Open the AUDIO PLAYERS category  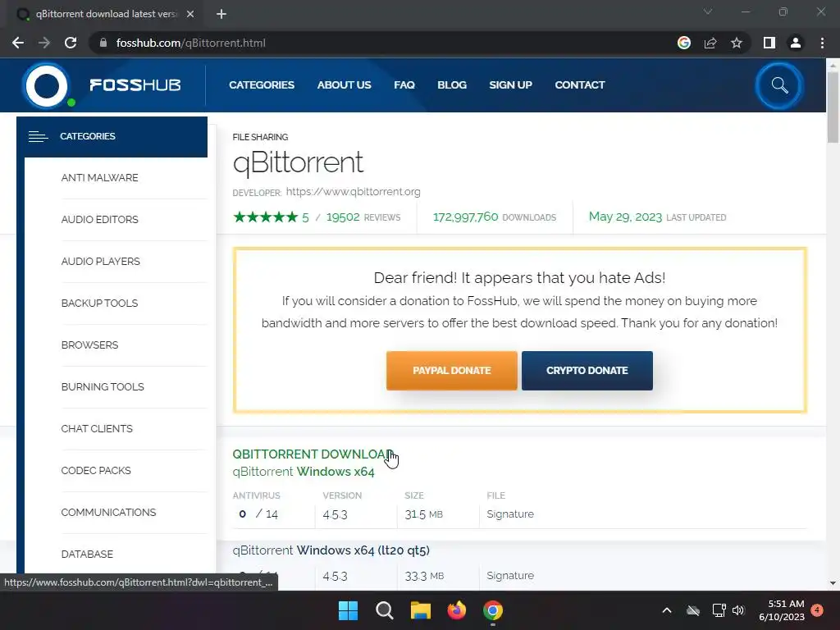tap(101, 262)
